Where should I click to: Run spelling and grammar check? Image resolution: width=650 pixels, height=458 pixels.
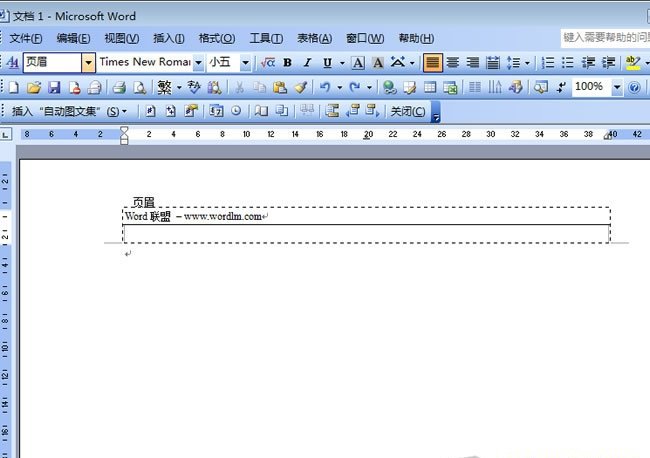pyautogui.click(x=194, y=87)
